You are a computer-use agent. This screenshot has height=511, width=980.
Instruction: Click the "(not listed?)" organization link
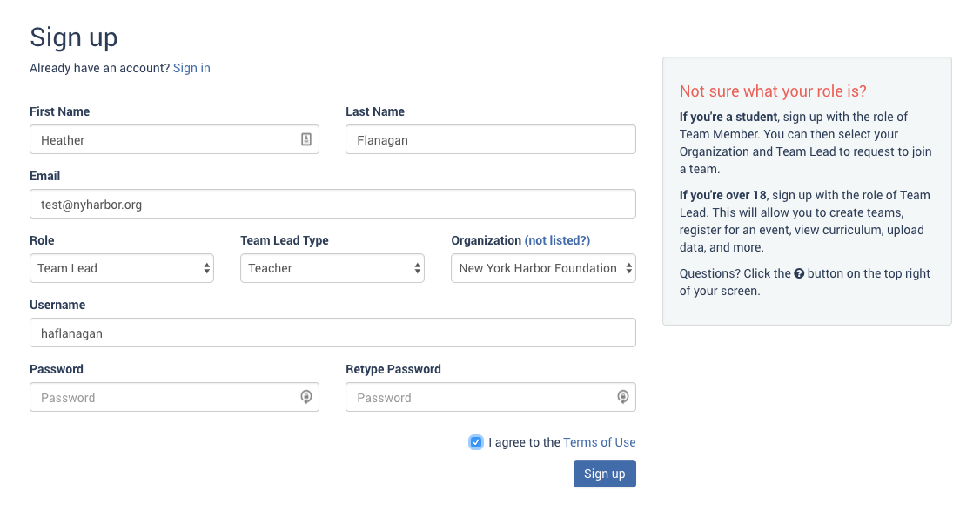[x=557, y=240]
